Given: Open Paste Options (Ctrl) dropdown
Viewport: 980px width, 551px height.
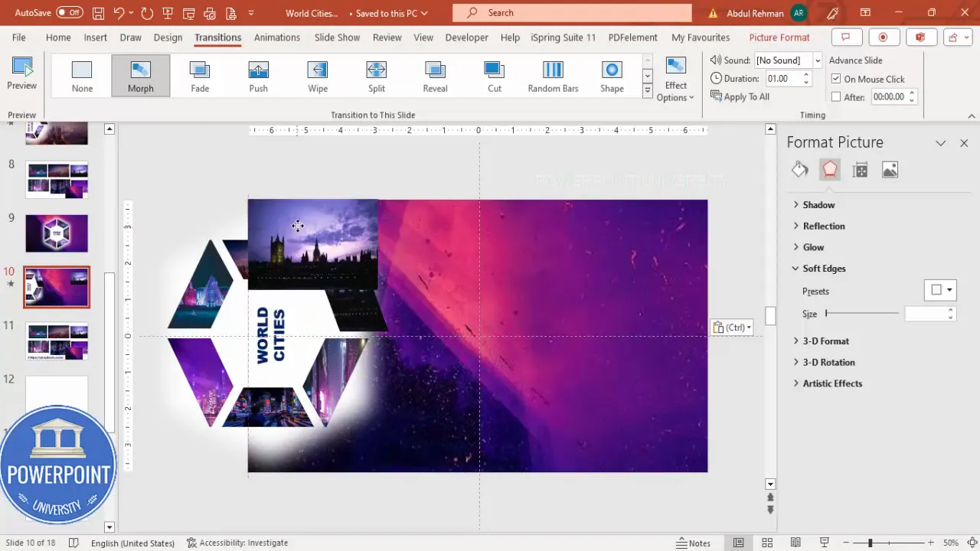Looking at the screenshot, I should click(x=732, y=328).
